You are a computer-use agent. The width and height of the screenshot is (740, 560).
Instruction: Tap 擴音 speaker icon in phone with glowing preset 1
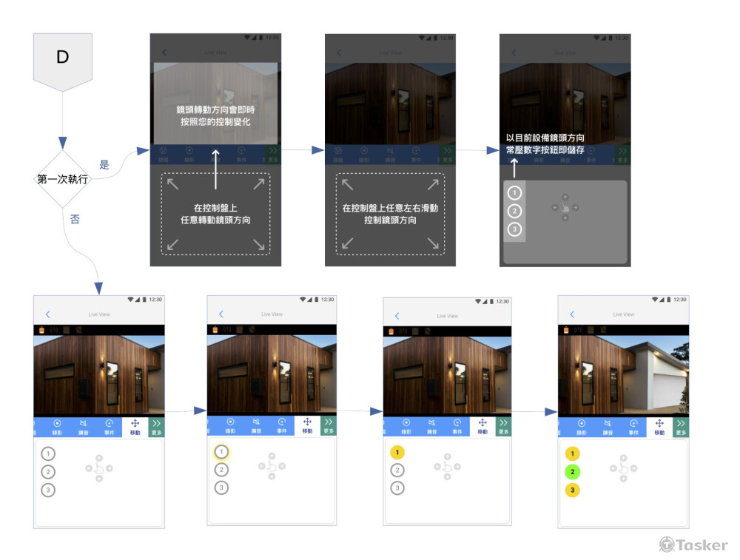[256, 425]
